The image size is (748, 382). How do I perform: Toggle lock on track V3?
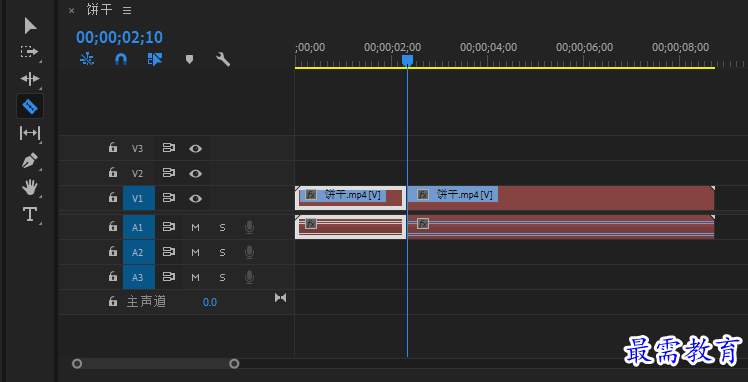pos(113,147)
